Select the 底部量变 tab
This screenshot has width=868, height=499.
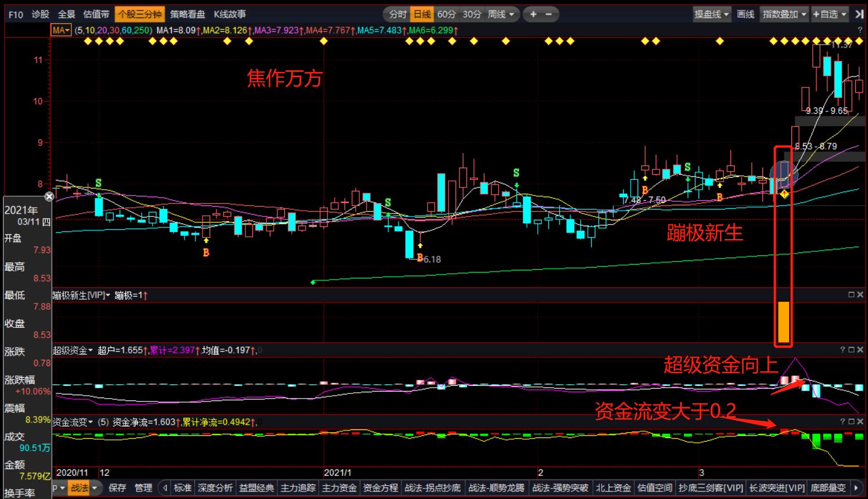829,488
